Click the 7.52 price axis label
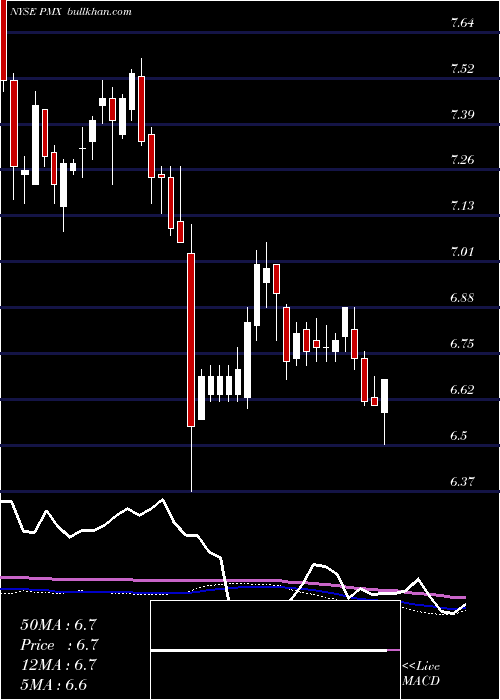This screenshot has height=700, width=500. tap(462, 69)
